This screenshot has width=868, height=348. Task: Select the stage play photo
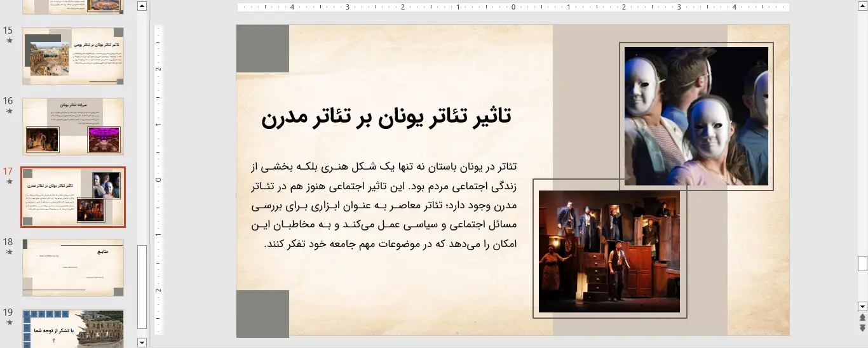tap(609, 251)
